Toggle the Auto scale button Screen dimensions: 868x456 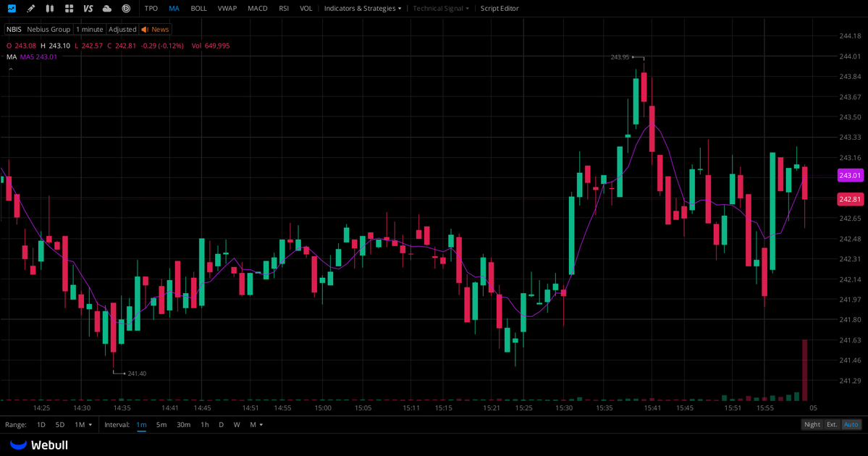pyautogui.click(x=851, y=424)
